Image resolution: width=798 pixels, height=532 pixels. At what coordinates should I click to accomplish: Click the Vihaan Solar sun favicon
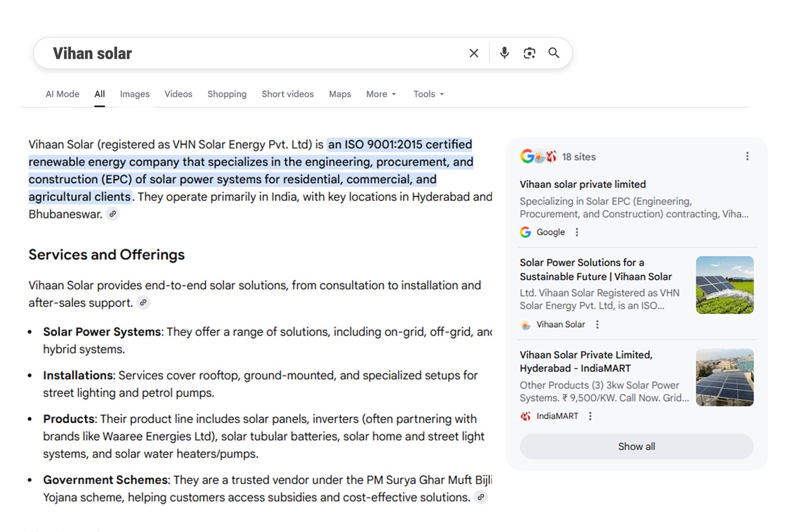tap(525, 324)
